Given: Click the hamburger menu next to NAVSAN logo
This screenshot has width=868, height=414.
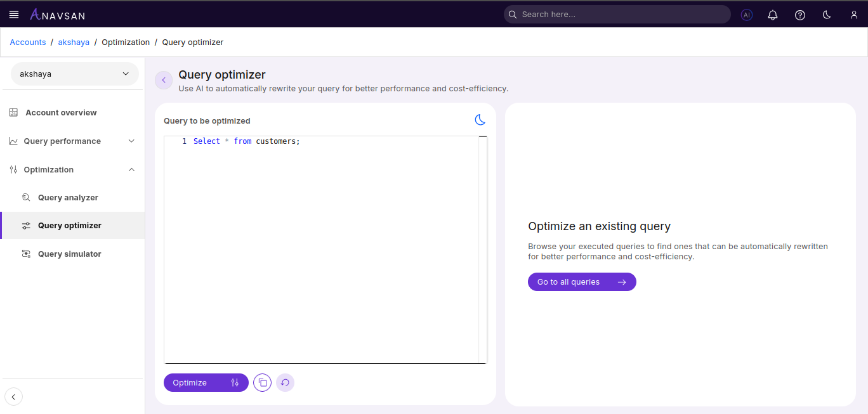Looking at the screenshot, I should pos(14,14).
